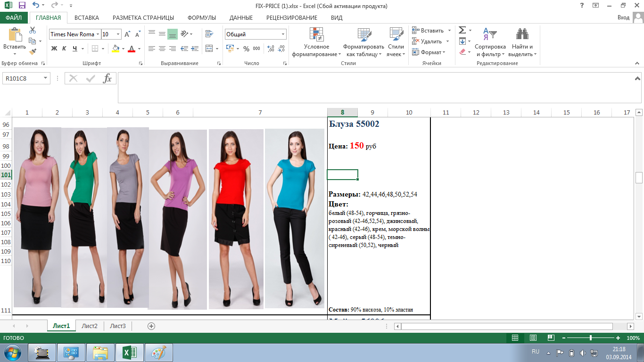Expand the Общий number format combo box

[x=283, y=34]
